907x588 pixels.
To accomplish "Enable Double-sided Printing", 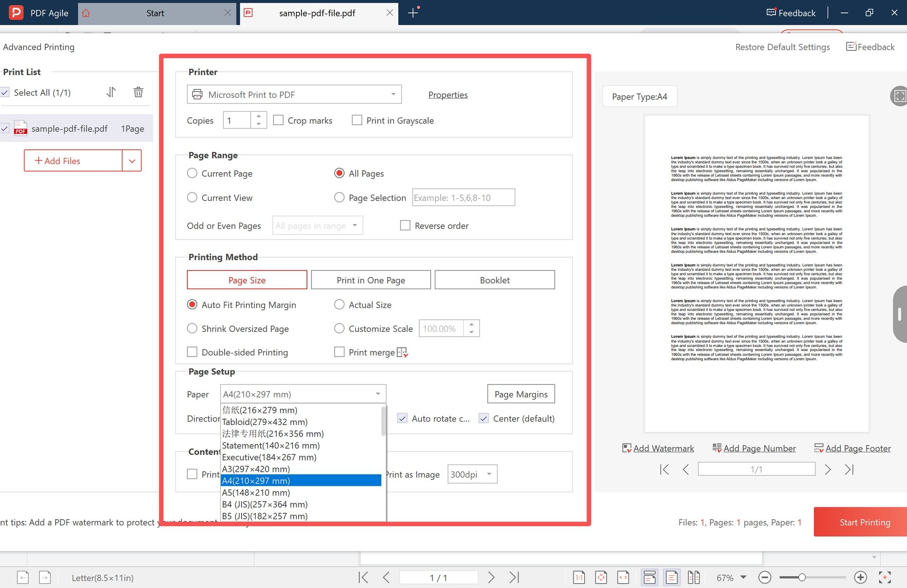I will [192, 352].
